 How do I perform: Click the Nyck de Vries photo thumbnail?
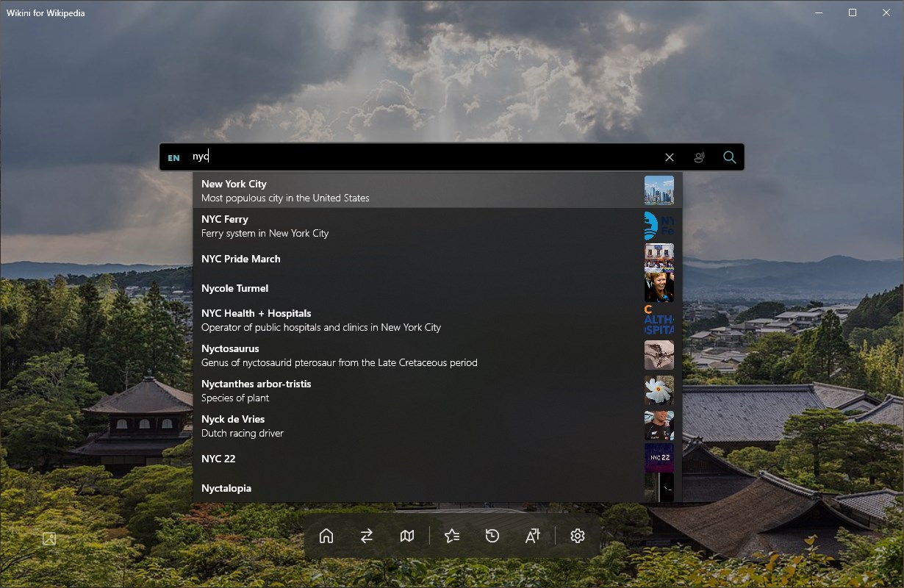point(659,426)
